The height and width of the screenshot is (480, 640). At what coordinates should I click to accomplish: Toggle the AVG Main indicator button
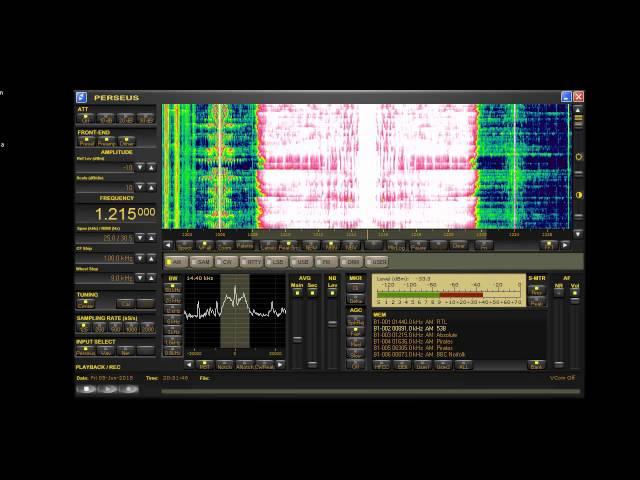point(297,293)
